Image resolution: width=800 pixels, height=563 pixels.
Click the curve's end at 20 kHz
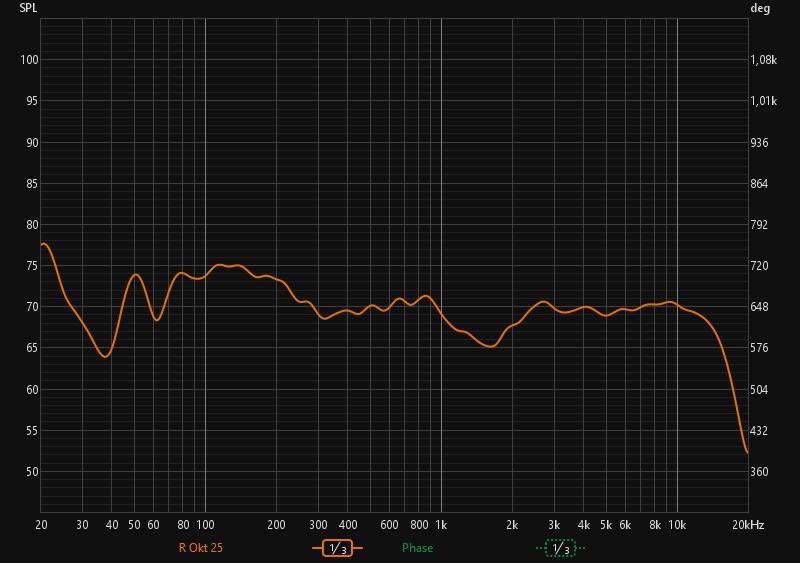coord(747,453)
